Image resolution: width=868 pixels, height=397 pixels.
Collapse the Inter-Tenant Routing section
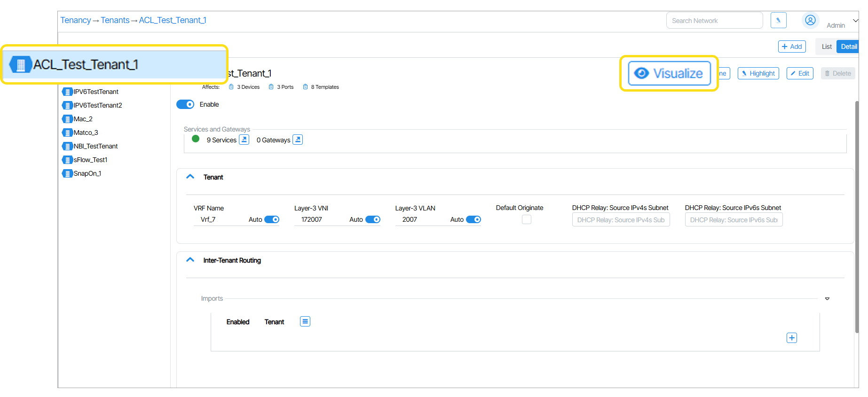(x=190, y=260)
